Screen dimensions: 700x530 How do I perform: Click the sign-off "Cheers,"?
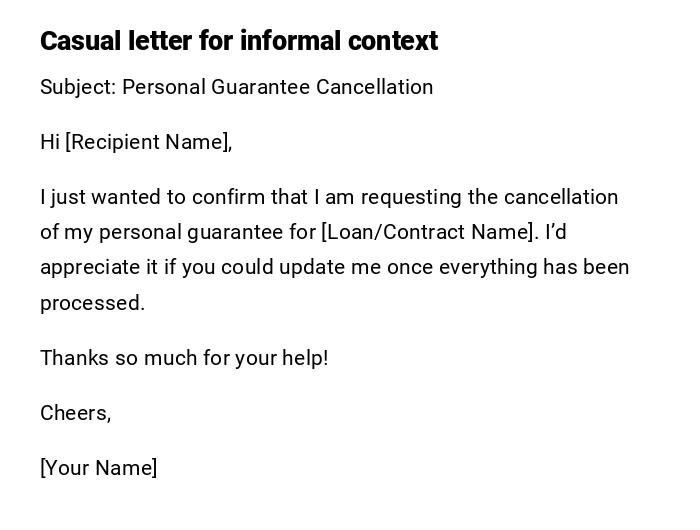click(x=75, y=413)
